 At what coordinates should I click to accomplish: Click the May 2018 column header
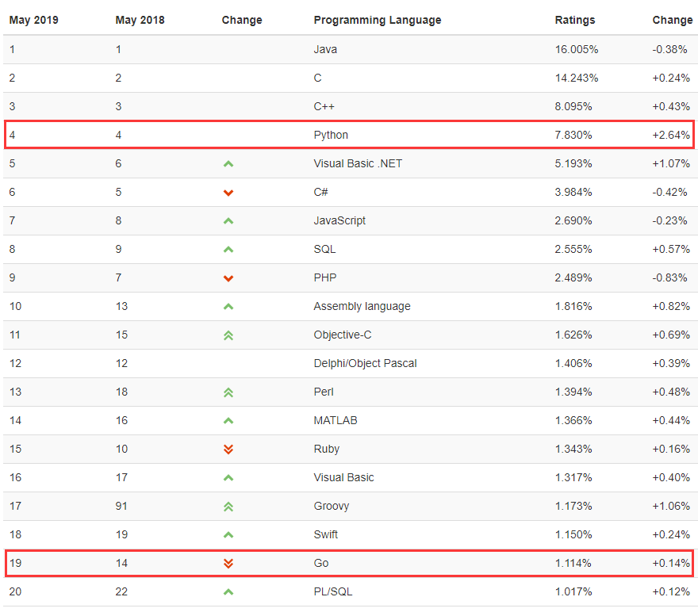point(140,20)
